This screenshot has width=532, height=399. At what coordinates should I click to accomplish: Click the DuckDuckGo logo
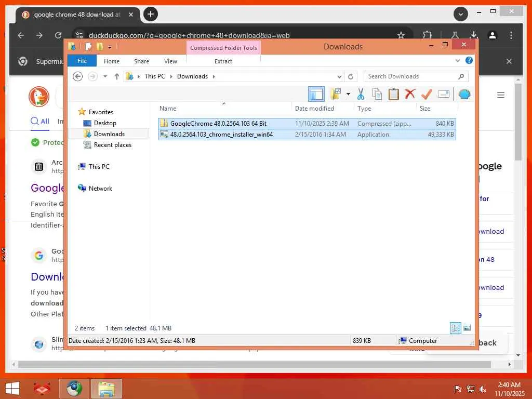[39, 96]
